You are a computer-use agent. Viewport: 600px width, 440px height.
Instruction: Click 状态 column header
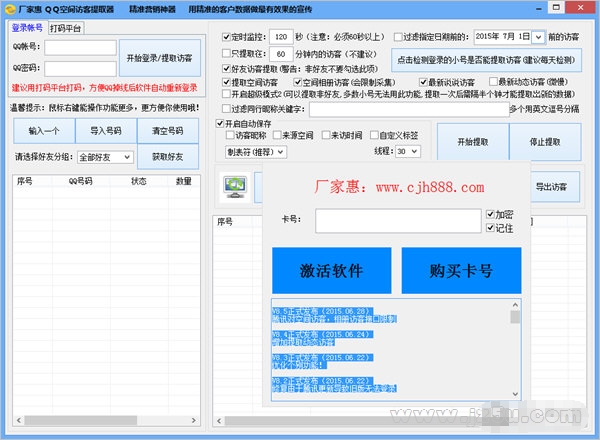coord(139,181)
